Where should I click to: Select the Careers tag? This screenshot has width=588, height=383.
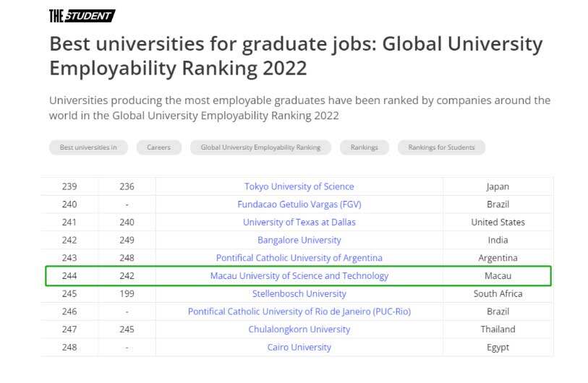pyautogui.click(x=159, y=147)
